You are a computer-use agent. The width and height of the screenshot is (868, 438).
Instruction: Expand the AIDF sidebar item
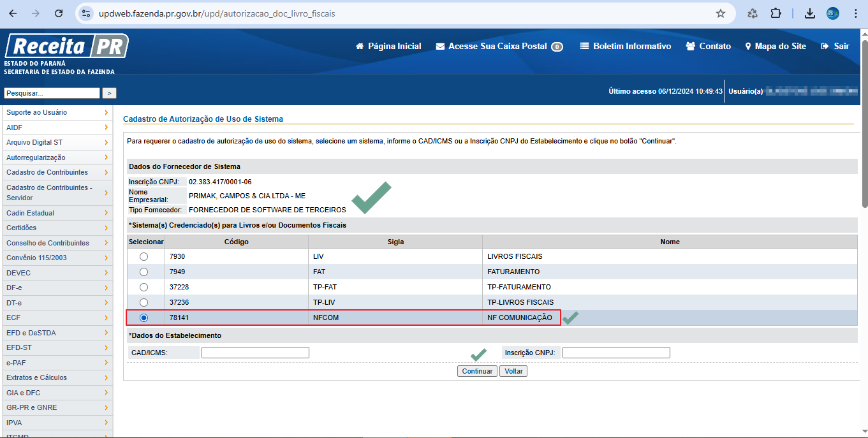(57, 128)
